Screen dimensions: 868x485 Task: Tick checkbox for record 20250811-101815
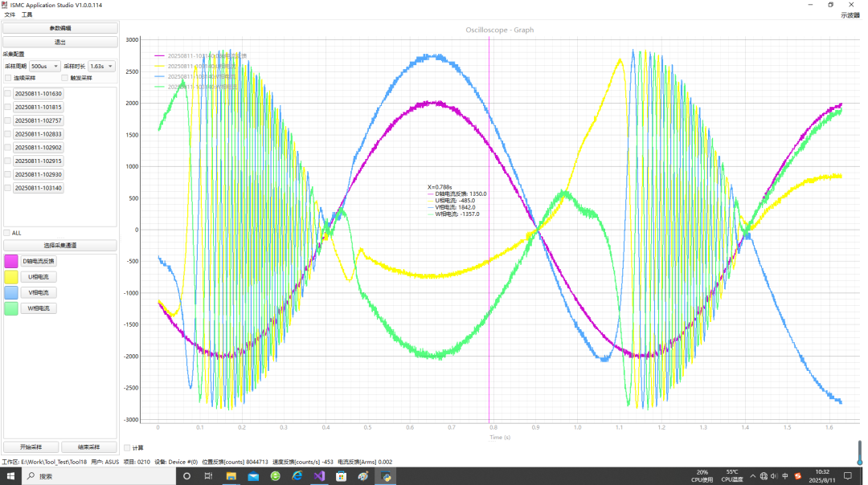click(x=8, y=108)
